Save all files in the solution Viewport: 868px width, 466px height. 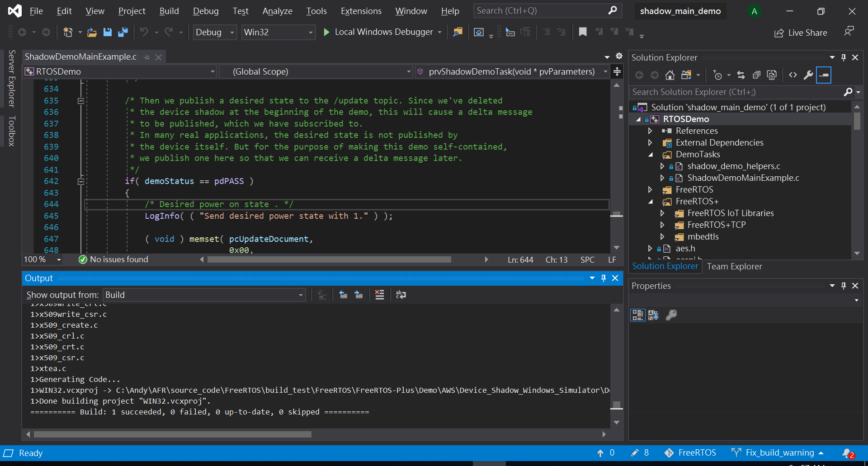tap(123, 32)
